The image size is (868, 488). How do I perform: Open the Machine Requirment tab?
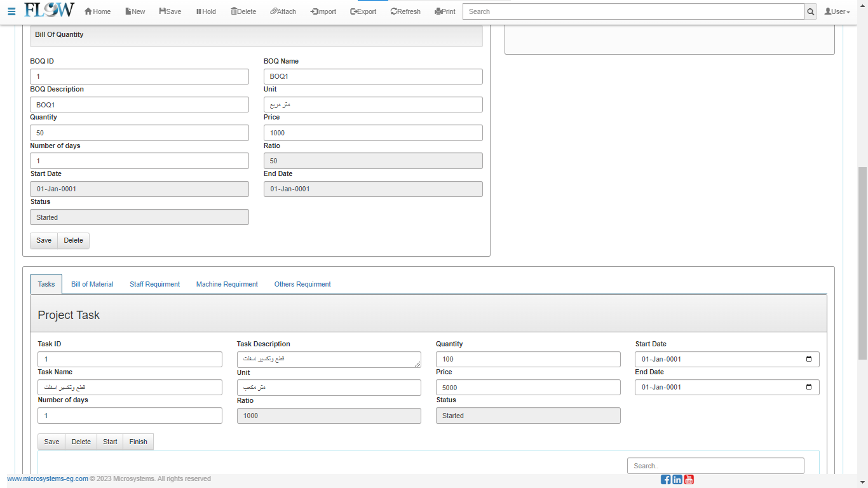coord(227,284)
